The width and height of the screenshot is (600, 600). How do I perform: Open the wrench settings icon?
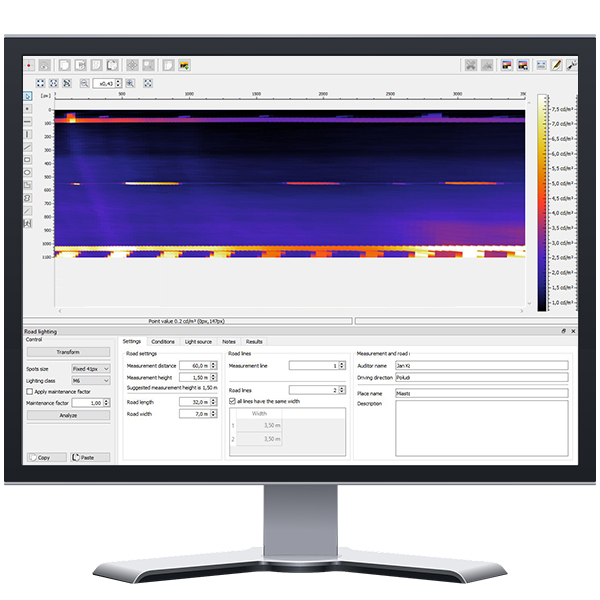(571, 65)
